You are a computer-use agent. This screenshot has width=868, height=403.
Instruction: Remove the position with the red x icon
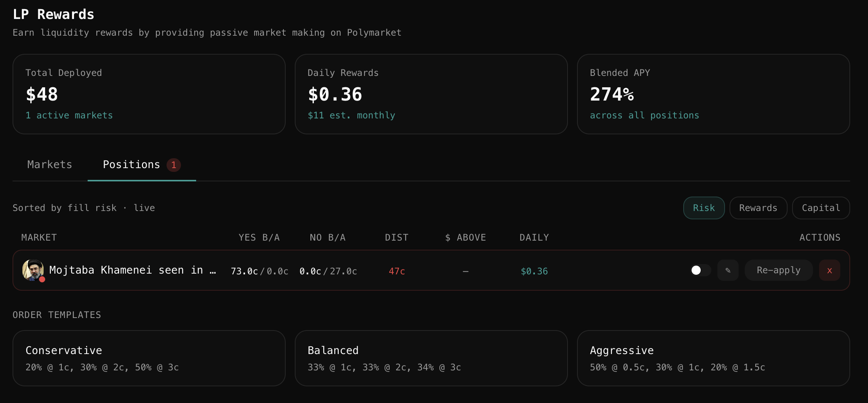click(829, 270)
